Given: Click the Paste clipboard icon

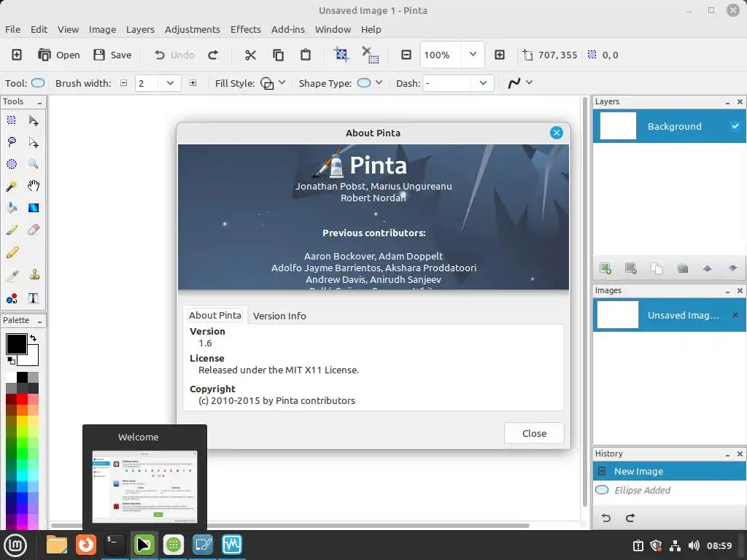Looking at the screenshot, I should point(306,55).
